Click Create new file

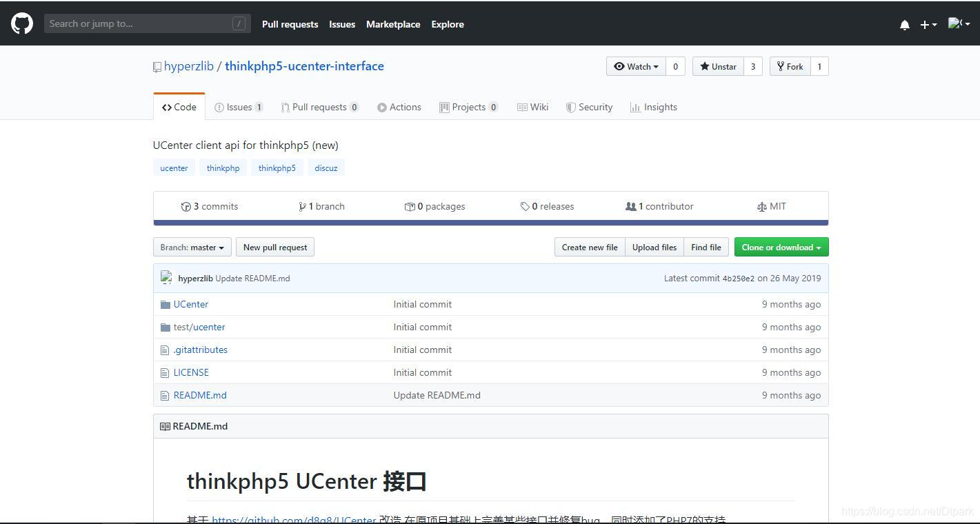(x=590, y=247)
